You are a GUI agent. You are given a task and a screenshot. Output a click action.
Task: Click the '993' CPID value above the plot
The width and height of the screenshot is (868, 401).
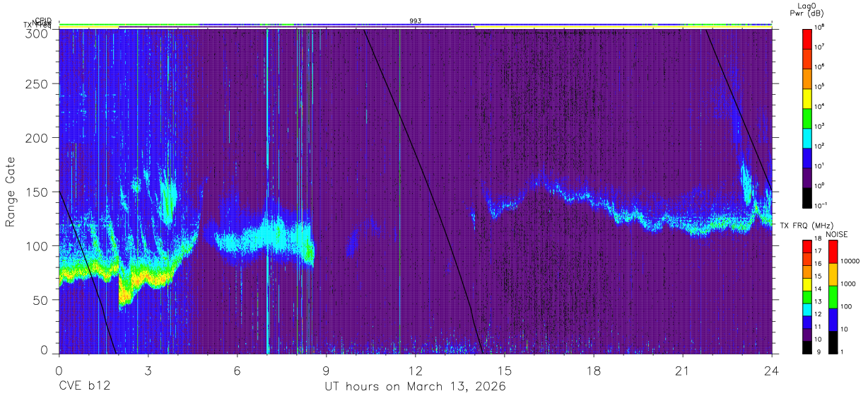[415, 21]
